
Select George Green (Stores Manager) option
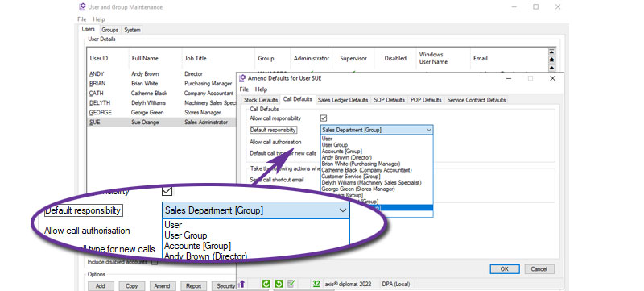pos(358,189)
